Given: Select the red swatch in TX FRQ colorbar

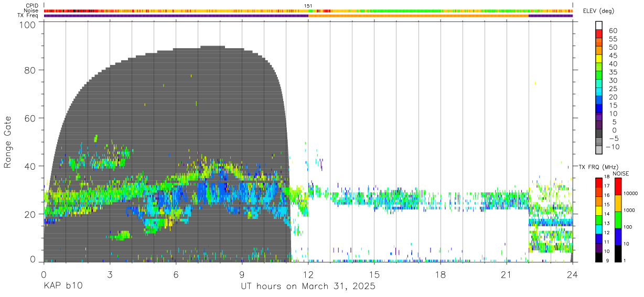Looking at the screenshot, I should click(x=599, y=182).
